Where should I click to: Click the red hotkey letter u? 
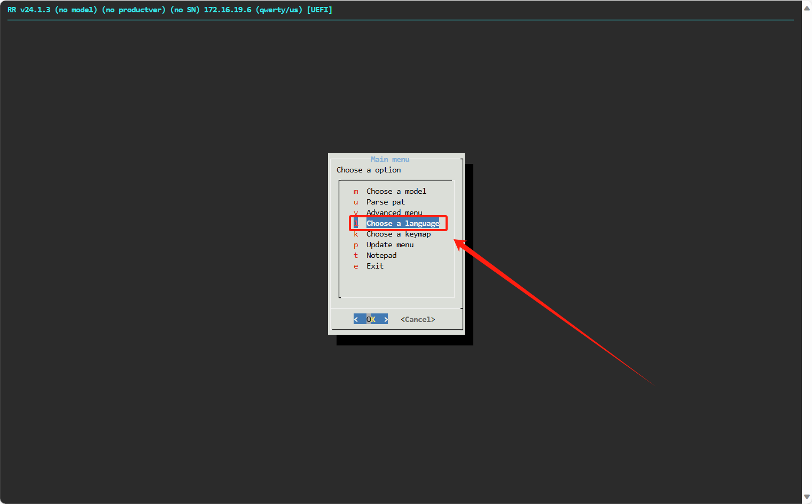pos(356,202)
